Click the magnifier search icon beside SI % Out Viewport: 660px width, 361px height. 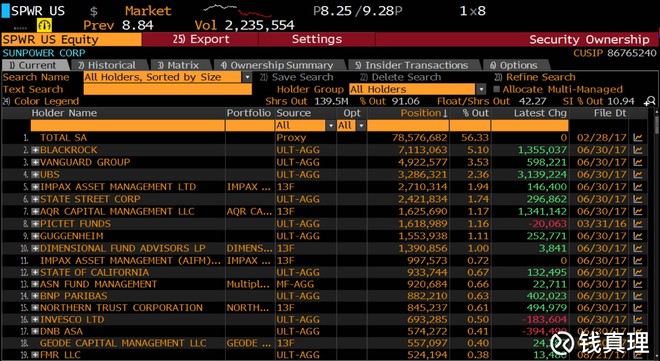coord(649,101)
